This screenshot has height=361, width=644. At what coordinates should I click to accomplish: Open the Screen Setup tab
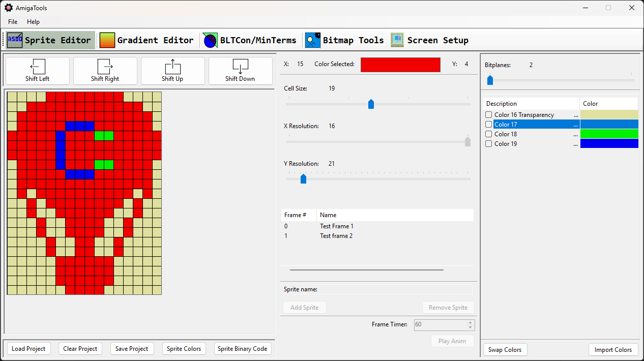430,40
